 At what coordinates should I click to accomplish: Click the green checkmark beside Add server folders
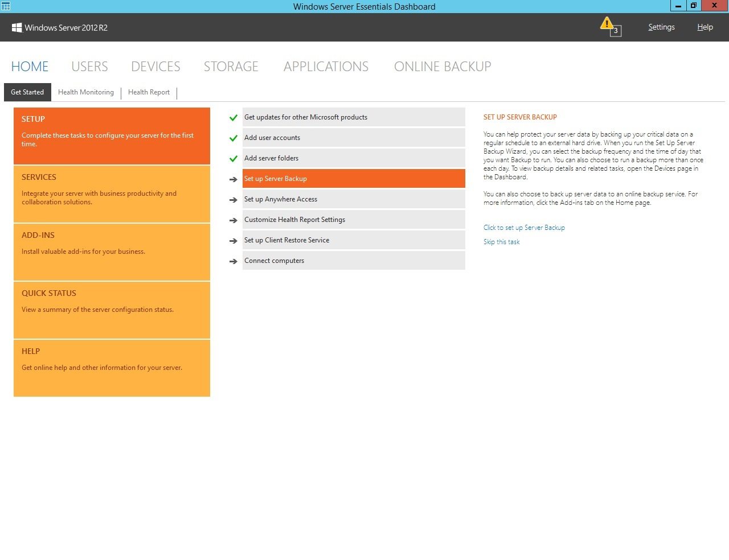click(x=233, y=159)
